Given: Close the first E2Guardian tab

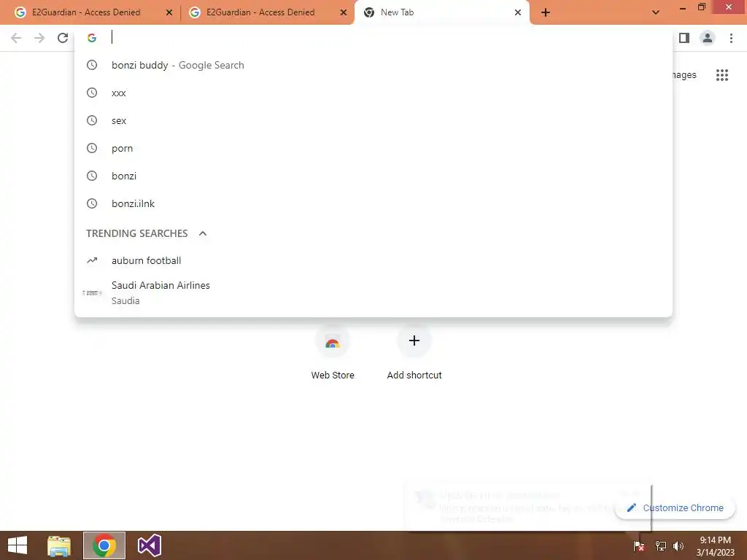Looking at the screenshot, I should (169, 12).
